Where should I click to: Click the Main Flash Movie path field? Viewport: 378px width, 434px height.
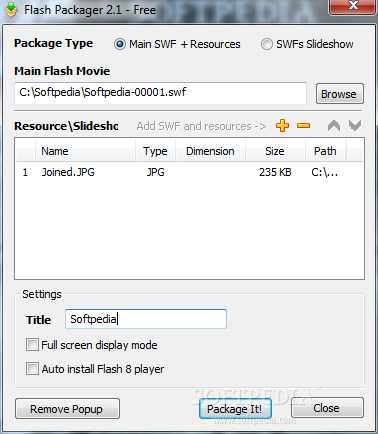[x=160, y=93]
